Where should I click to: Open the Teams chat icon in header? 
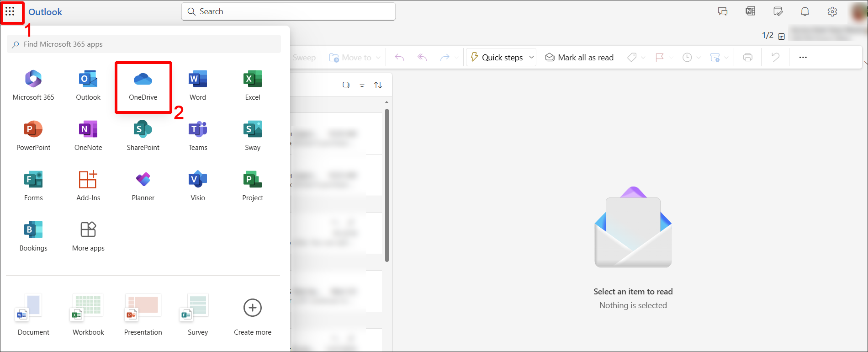coord(723,11)
